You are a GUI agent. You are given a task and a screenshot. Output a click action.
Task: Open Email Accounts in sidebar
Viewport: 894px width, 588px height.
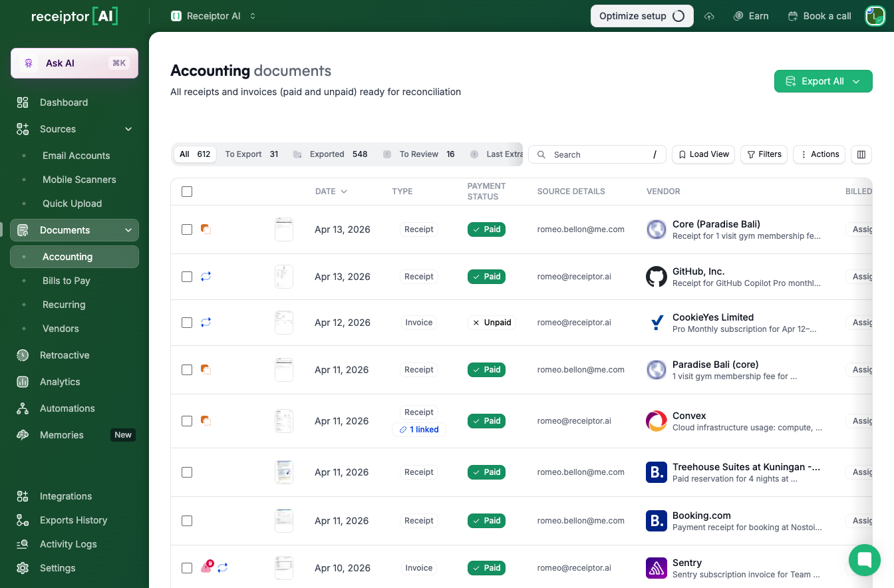click(76, 156)
